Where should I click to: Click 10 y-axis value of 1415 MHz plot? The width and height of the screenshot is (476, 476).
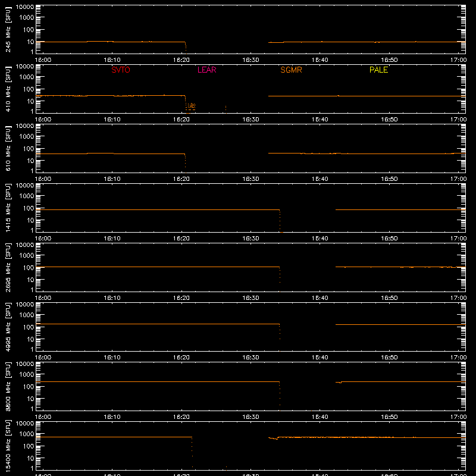pos(30,220)
